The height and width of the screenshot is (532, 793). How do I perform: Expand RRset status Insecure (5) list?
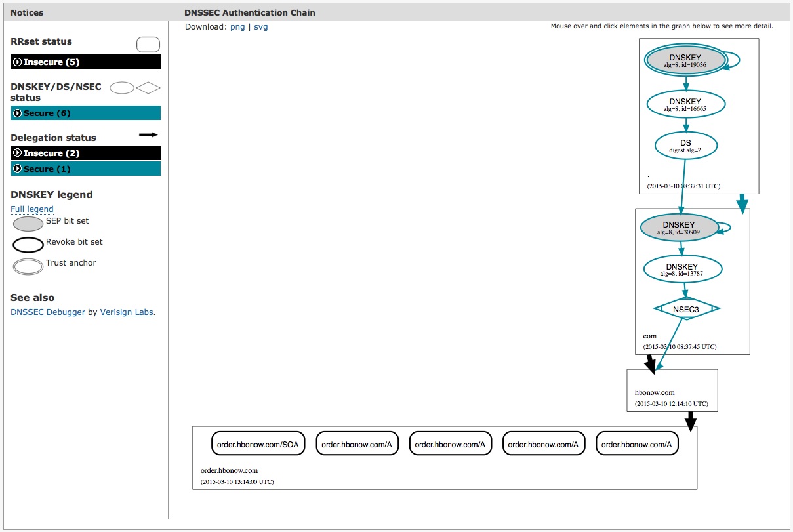[x=85, y=62]
